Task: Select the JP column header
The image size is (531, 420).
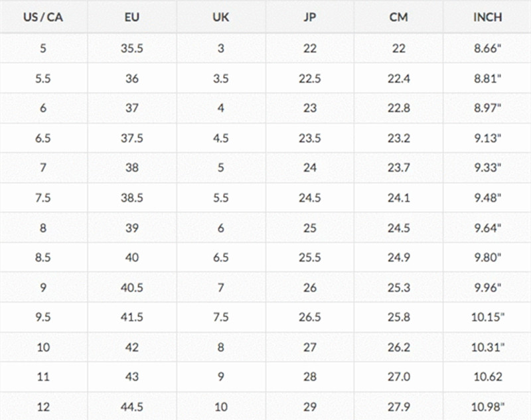Action: tap(310, 18)
